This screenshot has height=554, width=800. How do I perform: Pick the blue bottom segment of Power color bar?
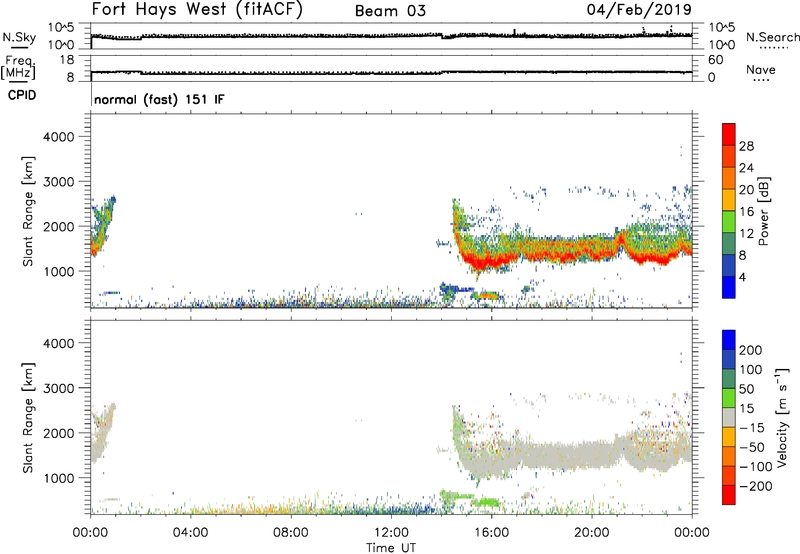click(x=729, y=287)
